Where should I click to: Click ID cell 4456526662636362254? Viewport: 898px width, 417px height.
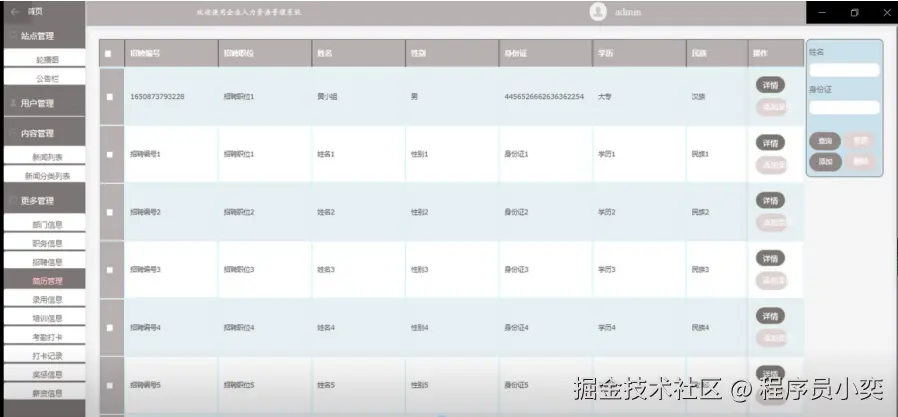(544, 97)
